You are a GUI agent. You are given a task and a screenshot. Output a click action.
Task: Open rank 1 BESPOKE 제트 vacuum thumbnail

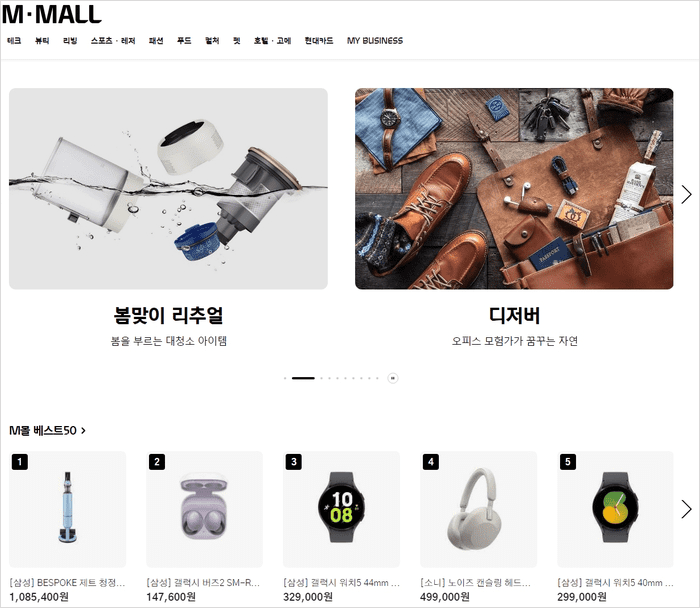67,509
